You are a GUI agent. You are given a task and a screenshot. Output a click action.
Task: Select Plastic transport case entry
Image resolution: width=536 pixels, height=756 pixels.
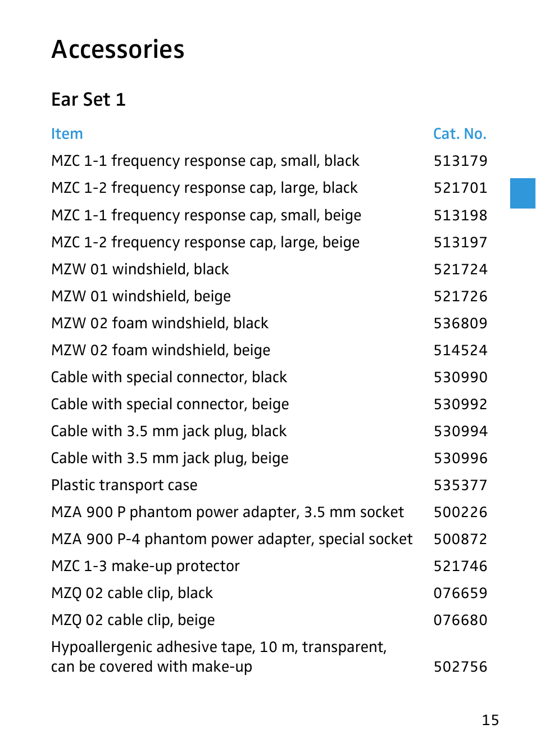click(124, 485)
